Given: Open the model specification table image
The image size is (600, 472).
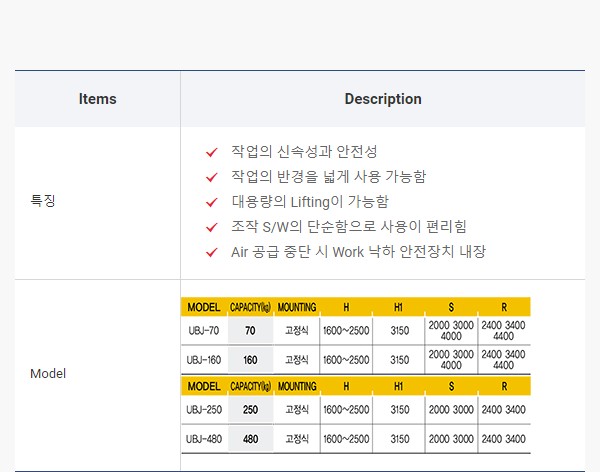Looking at the screenshot, I should [355, 375].
